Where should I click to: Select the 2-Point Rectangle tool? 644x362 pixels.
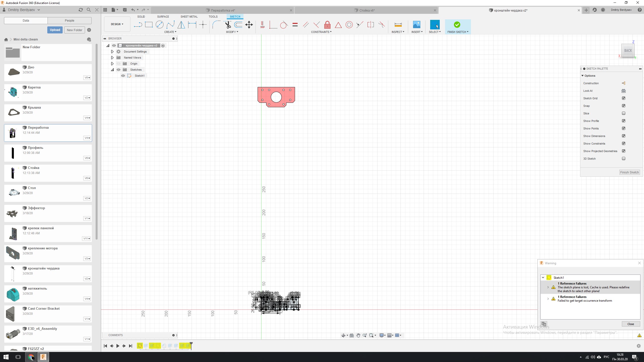[149, 25]
